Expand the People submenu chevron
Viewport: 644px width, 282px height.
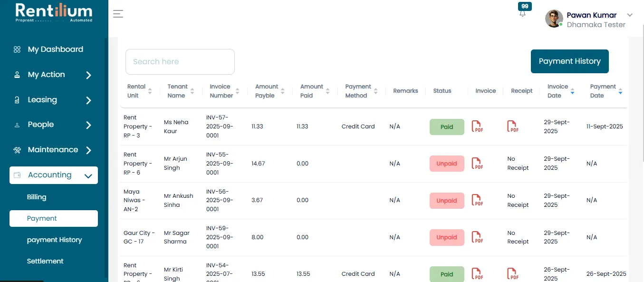point(88,125)
